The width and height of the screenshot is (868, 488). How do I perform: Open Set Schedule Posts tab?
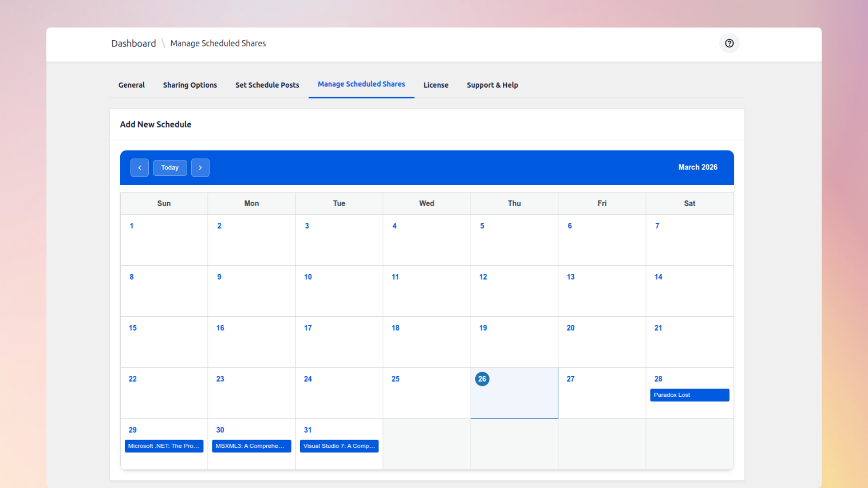point(267,85)
